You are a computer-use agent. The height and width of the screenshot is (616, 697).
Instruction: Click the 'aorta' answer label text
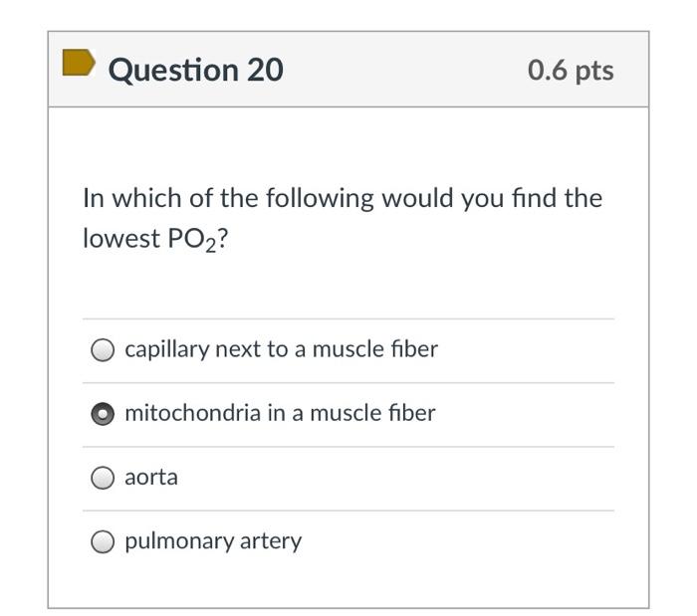tap(151, 477)
